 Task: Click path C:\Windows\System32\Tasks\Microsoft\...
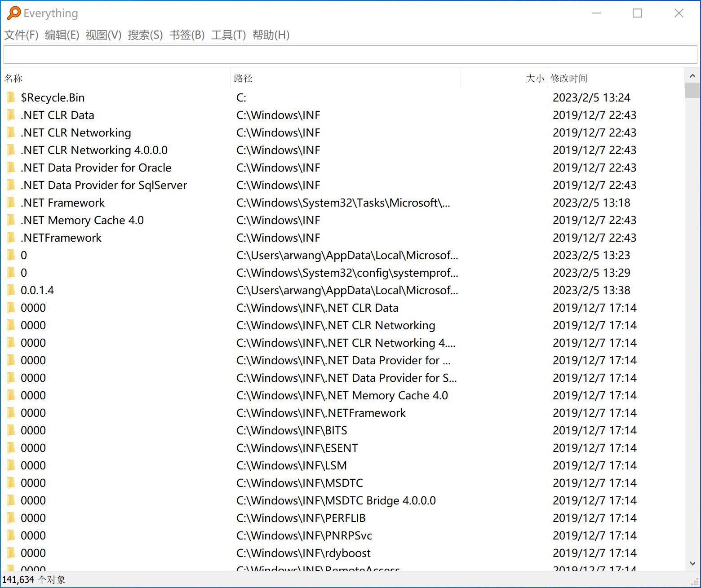click(343, 203)
